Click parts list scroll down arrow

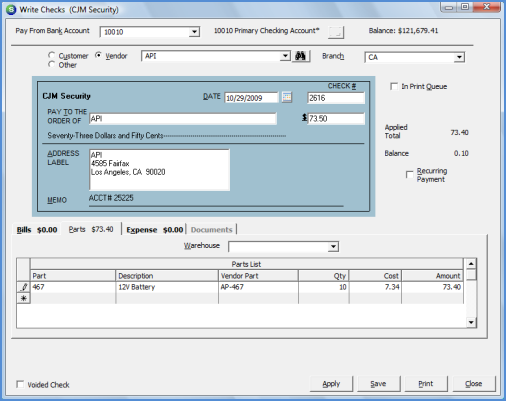(471, 322)
